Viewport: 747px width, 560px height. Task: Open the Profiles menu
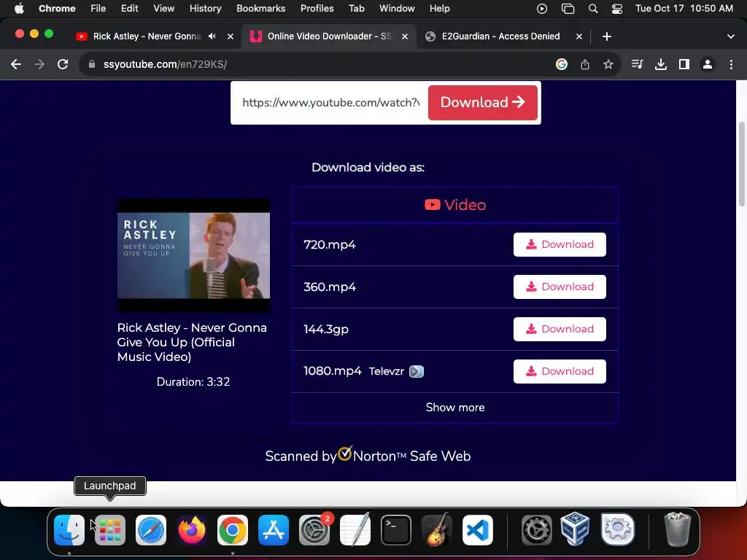pos(317,9)
